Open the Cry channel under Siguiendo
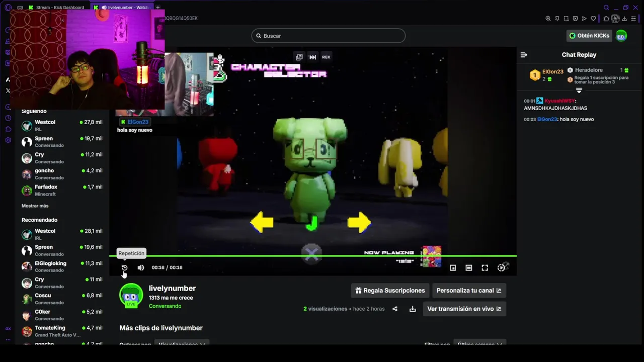 click(62, 158)
